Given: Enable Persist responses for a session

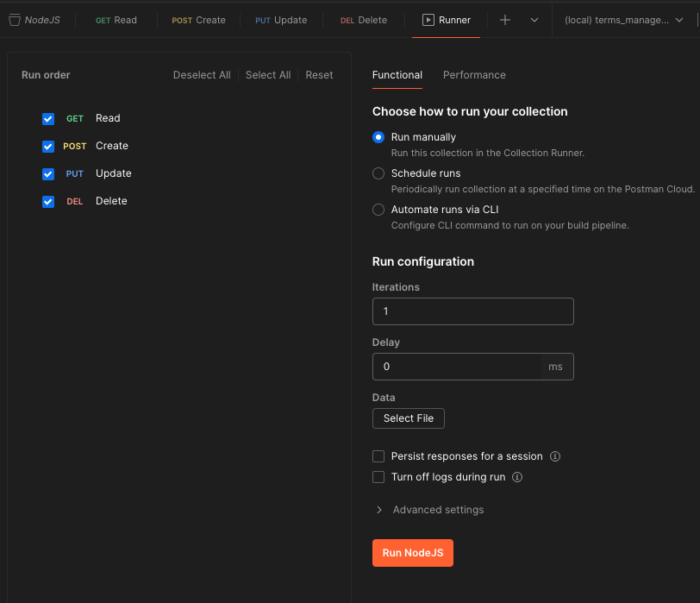Looking at the screenshot, I should [x=378, y=456].
